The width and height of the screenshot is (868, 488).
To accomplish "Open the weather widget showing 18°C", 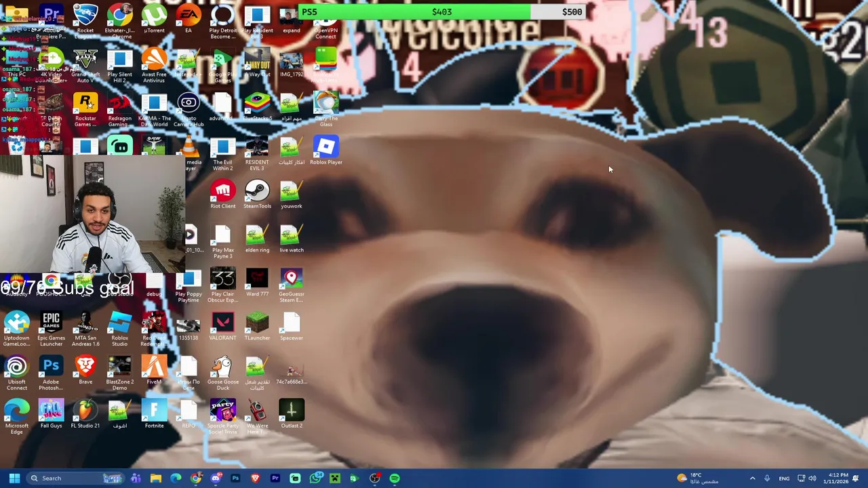I will [x=698, y=479].
